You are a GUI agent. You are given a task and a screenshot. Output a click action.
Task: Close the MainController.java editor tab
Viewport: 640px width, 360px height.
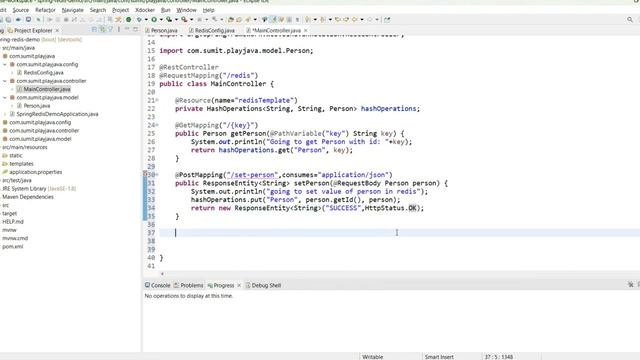(x=306, y=30)
